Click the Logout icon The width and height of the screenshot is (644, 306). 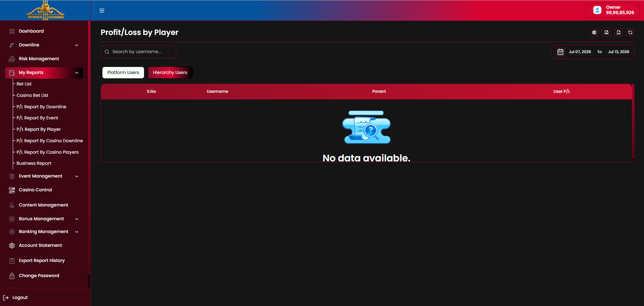(6, 298)
